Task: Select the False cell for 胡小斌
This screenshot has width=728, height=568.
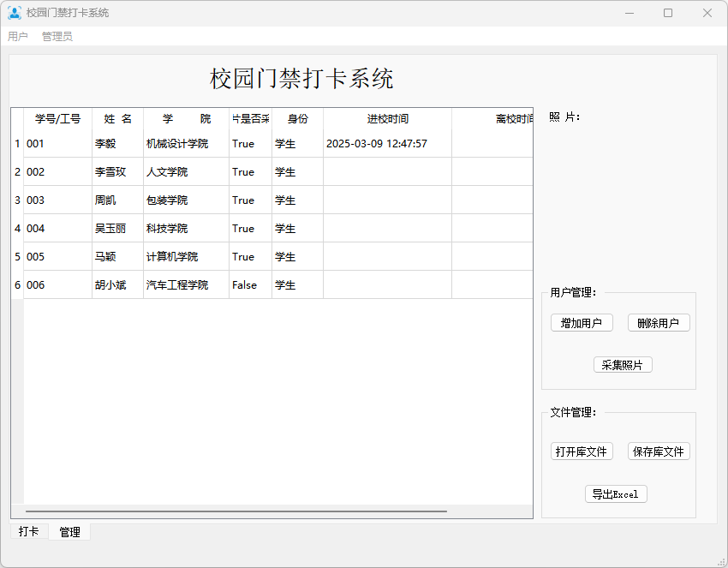Action: coord(250,285)
